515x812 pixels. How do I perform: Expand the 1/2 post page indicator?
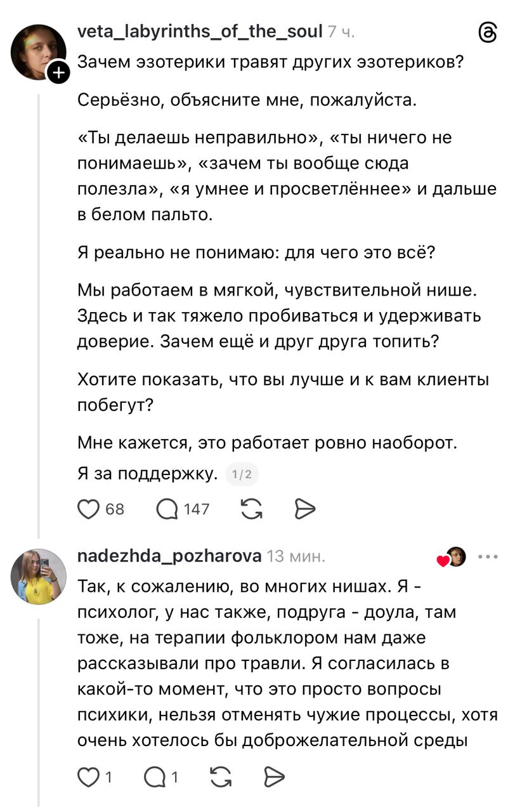pyautogui.click(x=242, y=474)
